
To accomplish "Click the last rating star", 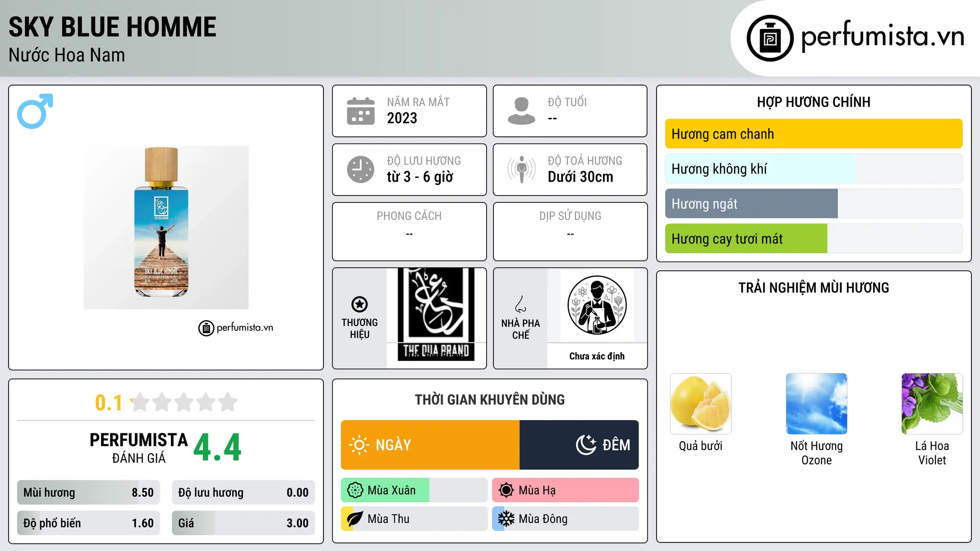I will [x=228, y=402].
